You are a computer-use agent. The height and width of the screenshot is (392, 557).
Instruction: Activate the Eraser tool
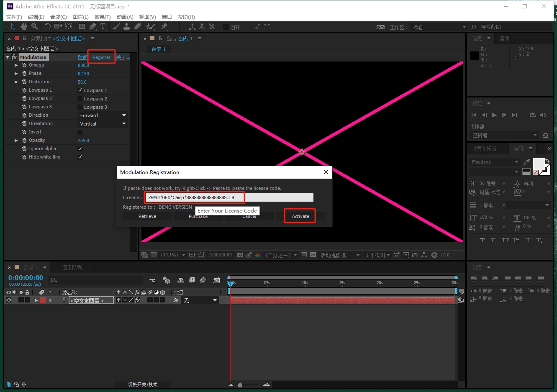(138, 26)
